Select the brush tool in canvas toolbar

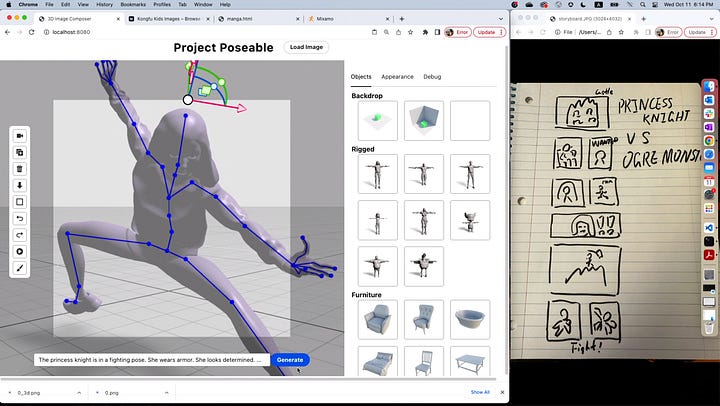pyautogui.click(x=19, y=268)
